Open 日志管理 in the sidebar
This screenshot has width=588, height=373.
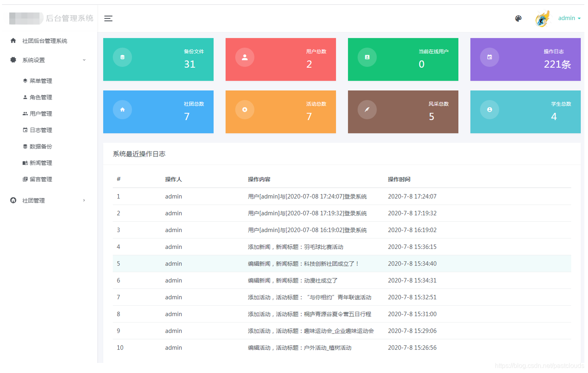pos(41,130)
